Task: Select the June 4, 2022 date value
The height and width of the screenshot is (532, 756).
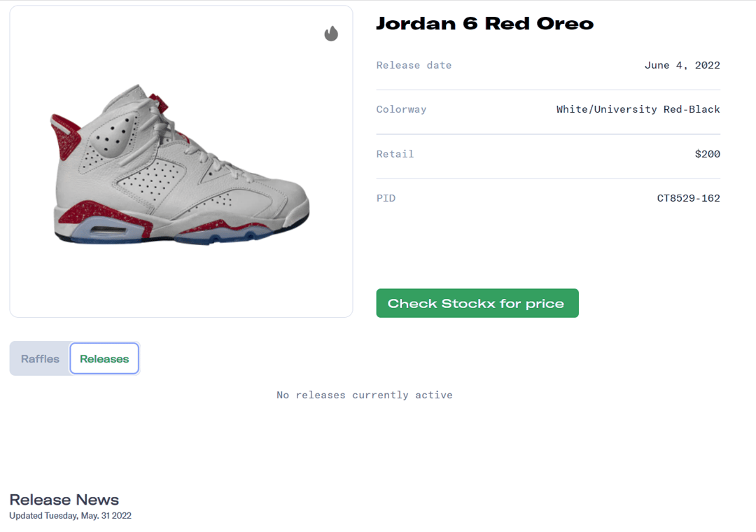Action: pyautogui.click(x=682, y=65)
